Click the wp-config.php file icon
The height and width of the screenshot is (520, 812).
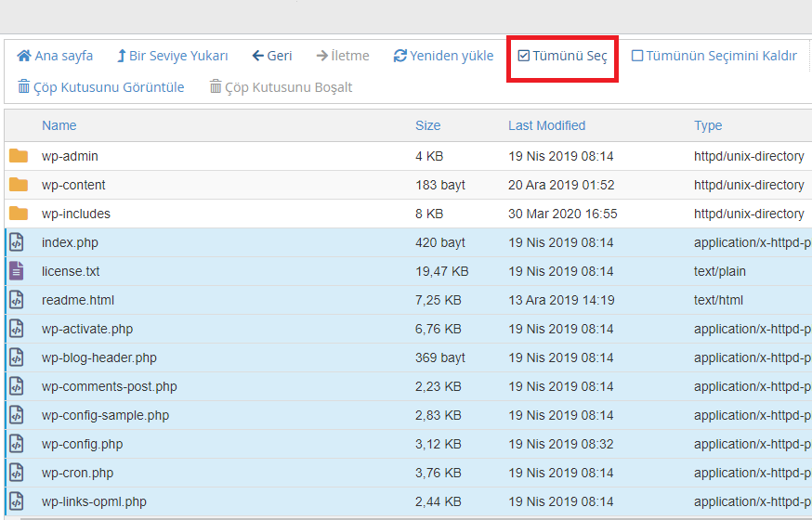[x=17, y=444]
